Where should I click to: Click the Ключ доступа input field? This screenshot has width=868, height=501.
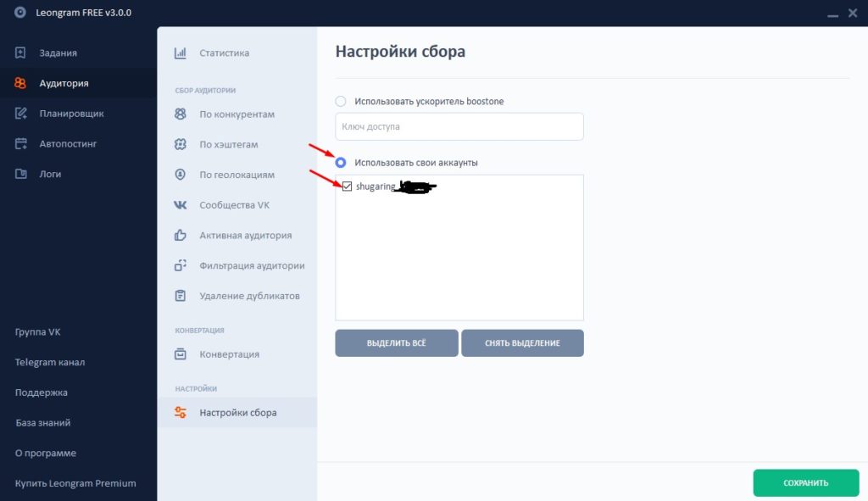click(x=459, y=126)
